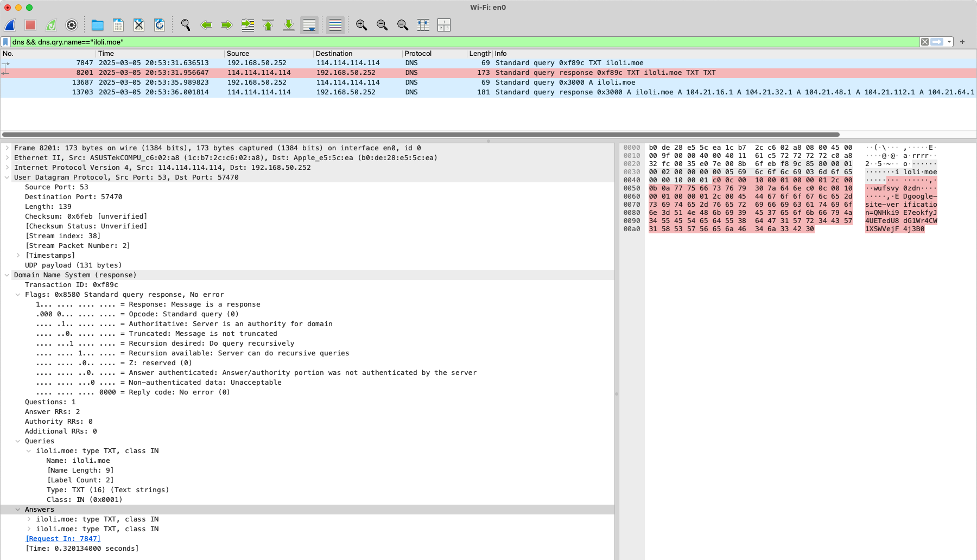Image resolution: width=977 pixels, height=560 pixels.
Task: Open display filter bookmarks
Action: tap(5, 42)
